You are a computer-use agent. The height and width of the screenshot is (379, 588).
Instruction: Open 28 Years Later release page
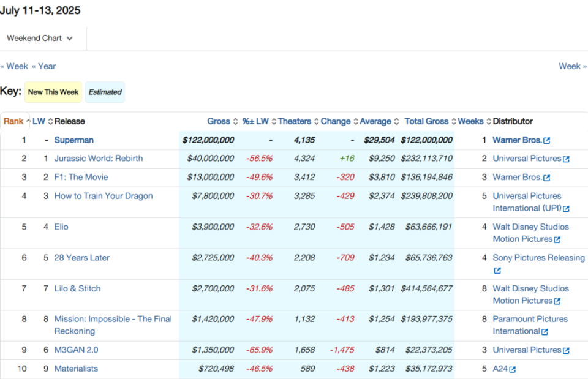click(81, 258)
